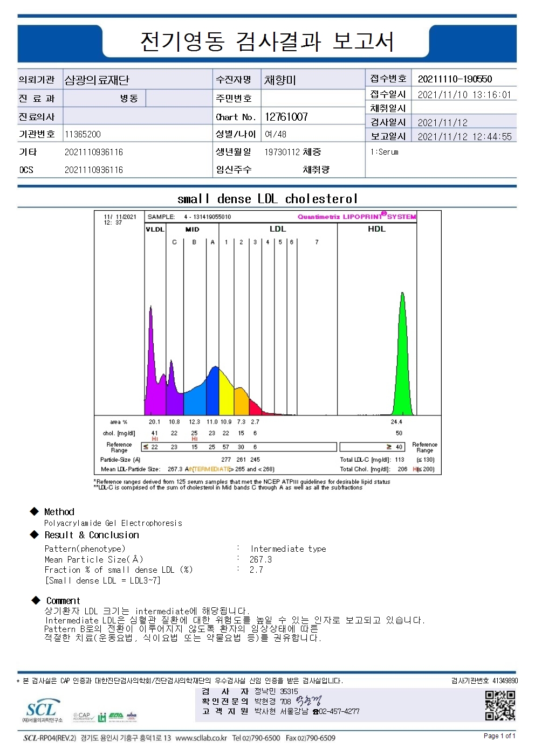
Task: Click the Comment section heading
Action: tap(63, 601)
